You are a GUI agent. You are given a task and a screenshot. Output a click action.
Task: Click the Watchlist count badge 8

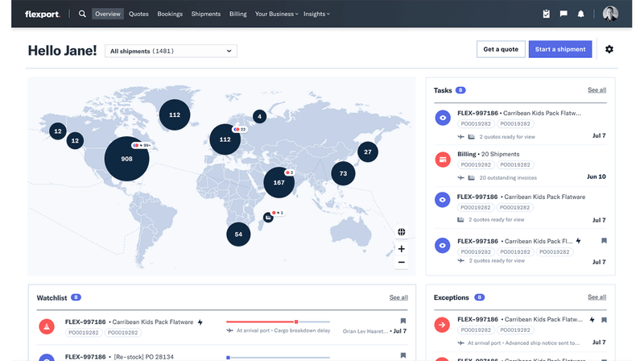pyautogui.click(x=76, y=297)
